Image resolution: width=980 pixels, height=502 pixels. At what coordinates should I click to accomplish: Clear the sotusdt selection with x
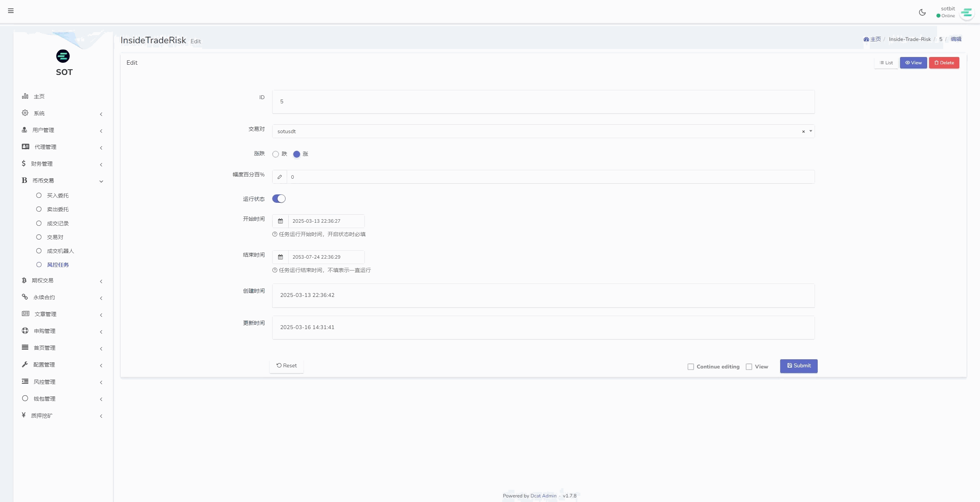tap(803, 132)
